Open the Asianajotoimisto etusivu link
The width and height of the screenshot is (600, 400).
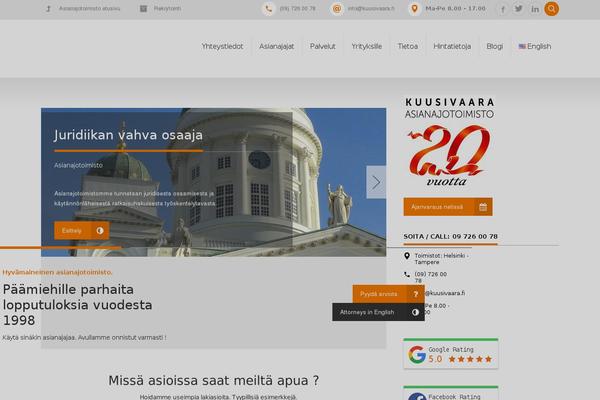click(x=90, y=8)
